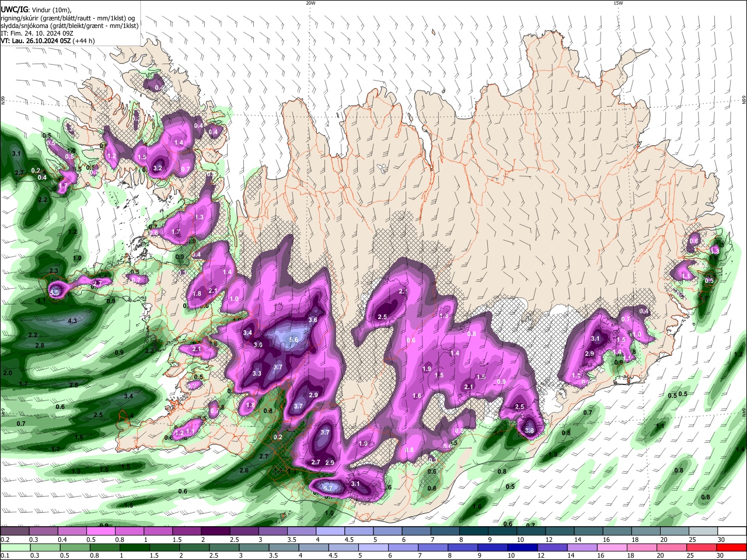Click the bright red 30 mm rain swatch
Screen dimensions: 747x560
[732, 547]
